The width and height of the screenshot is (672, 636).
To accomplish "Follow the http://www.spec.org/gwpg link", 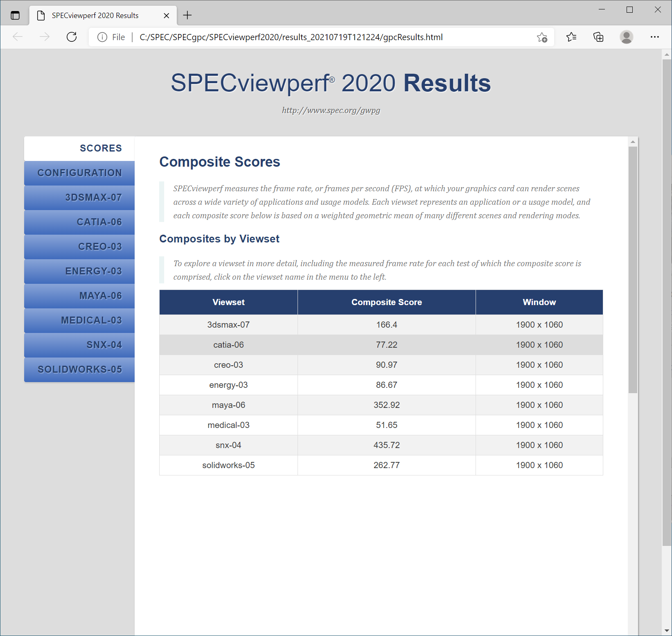I will pyautogui.click(x=331, y=110).
